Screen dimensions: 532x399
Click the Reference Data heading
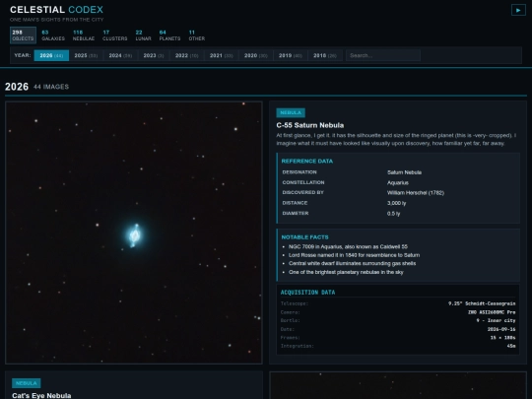tap(307, 162)
